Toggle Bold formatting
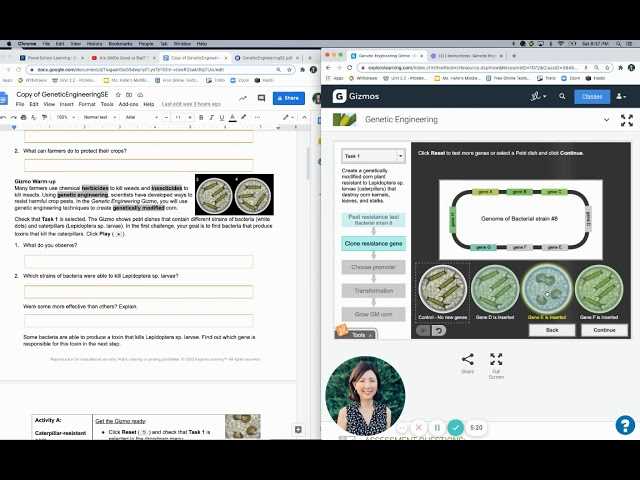The width and height of the screenshot is (640, 480). pos(201,117)
